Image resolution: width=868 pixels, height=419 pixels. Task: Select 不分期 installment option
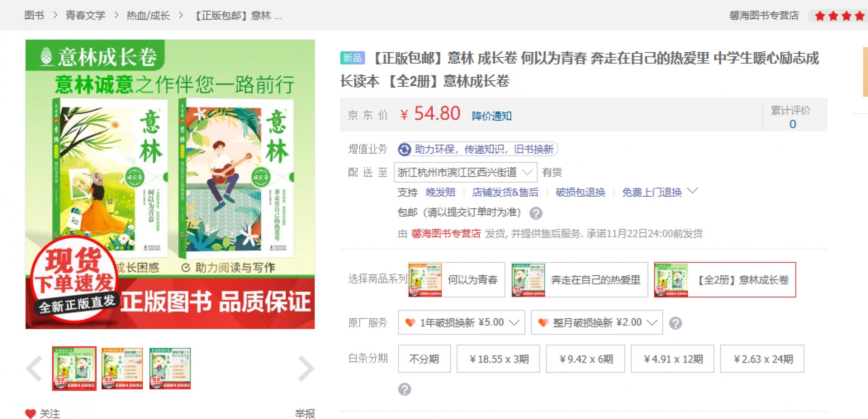(x=424, y=359)
